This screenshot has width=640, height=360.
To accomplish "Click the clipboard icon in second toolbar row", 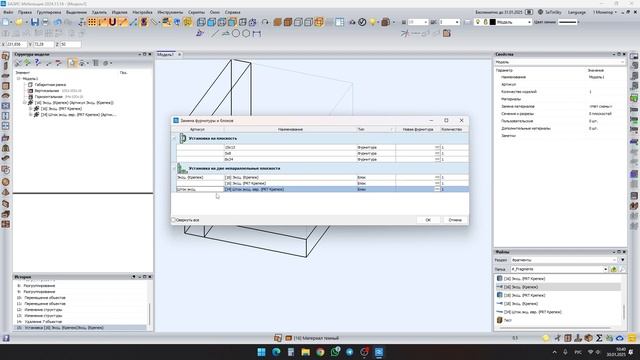I will 447,33.
